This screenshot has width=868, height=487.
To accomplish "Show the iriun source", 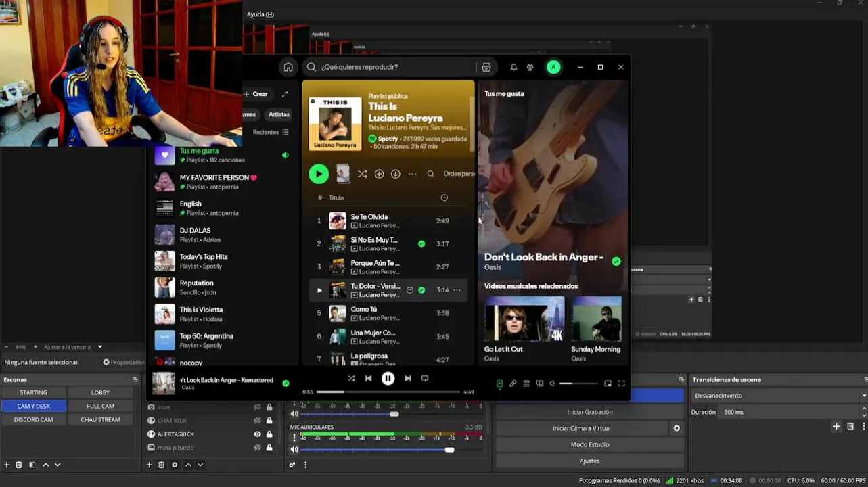I will pyautogui.click(x=257, y=407).
